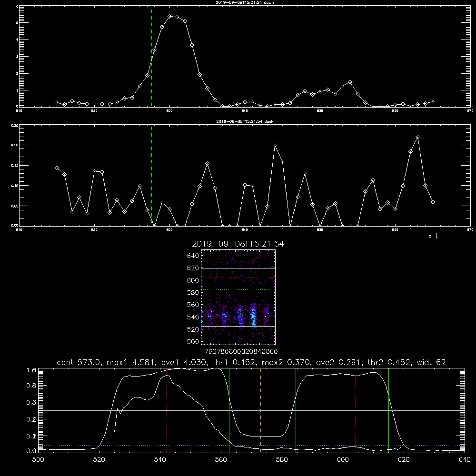Click the green vertical line at 615 in bottom plot
This screenshot has height=476, width=476.
[x=388, y=410]
